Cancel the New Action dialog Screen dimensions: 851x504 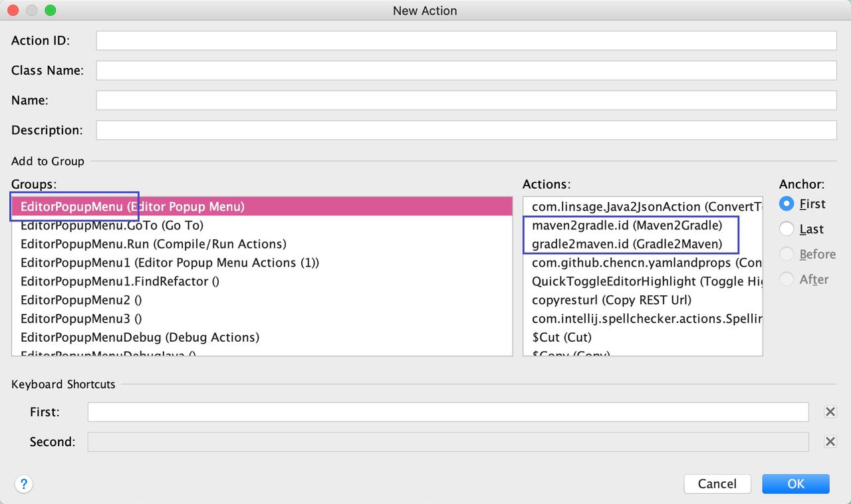point(717,484)
